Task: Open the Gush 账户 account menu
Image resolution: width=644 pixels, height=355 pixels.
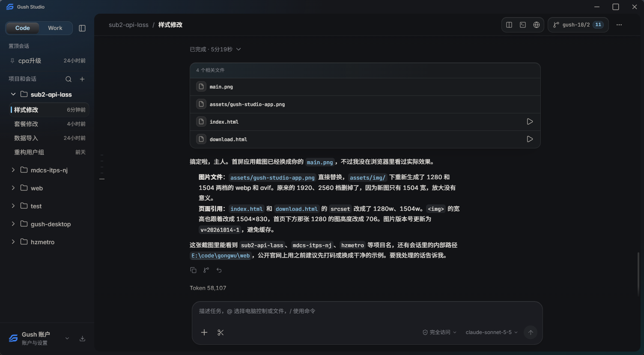Action: coord(39,338)
